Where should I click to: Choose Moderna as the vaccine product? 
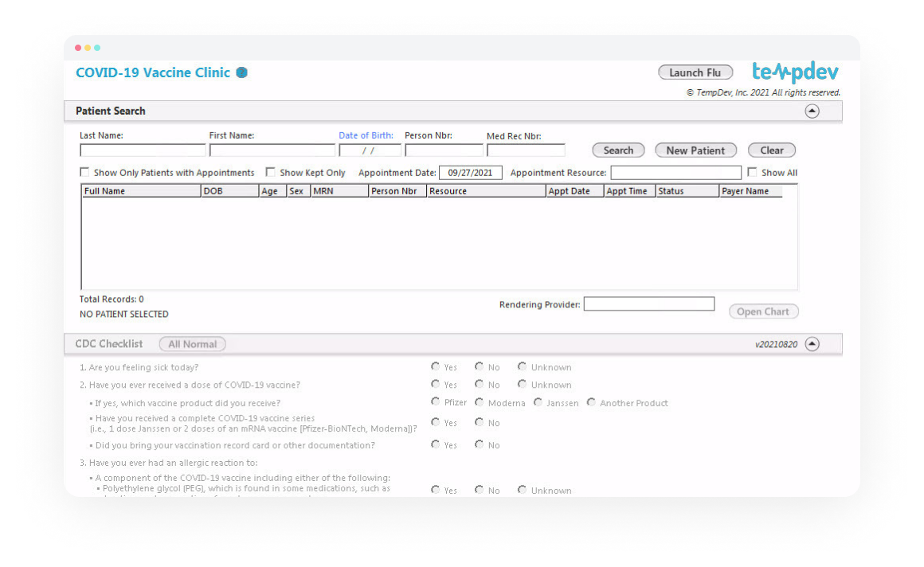click(x=480, y=402)
